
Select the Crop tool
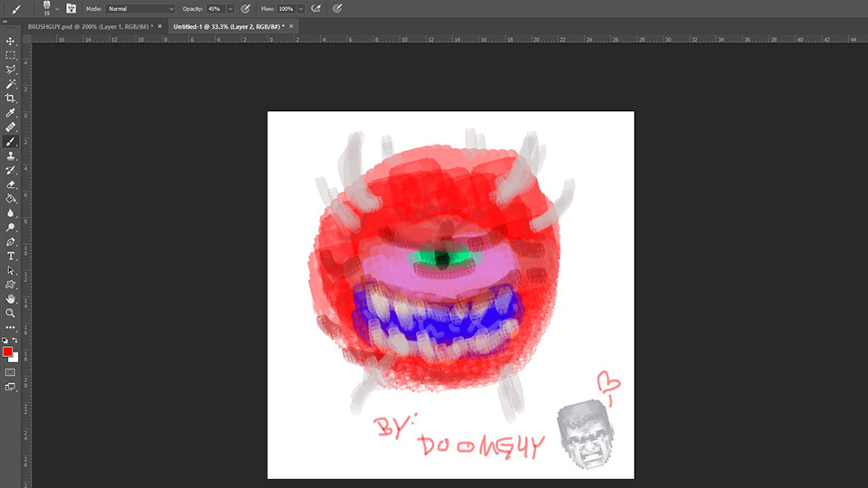click(x=10, y=99)
